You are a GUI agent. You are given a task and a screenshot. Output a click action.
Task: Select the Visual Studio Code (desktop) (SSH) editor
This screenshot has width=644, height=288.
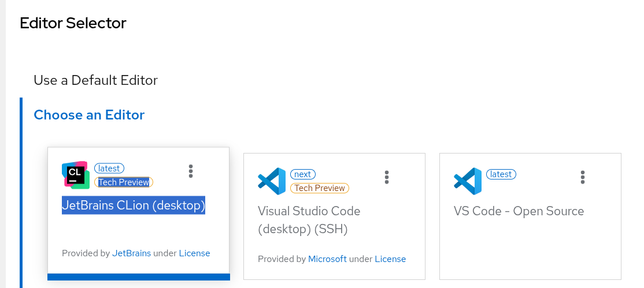pos(309,220)
